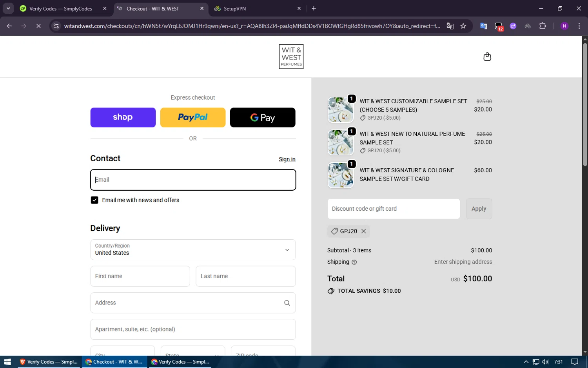This screenshot has height=368, width=588.
Task: Go back to previous page
Action: tap(9, 26)
